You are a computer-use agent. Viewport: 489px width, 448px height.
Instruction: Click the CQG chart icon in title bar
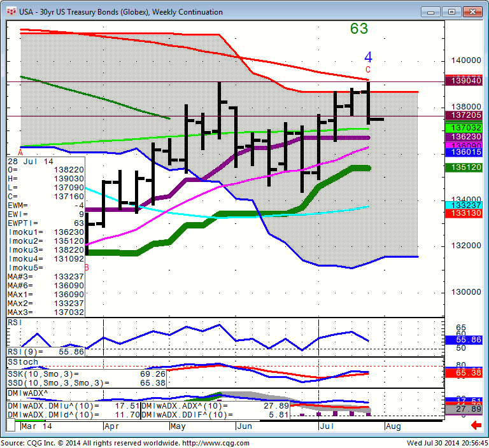(11, 12)
